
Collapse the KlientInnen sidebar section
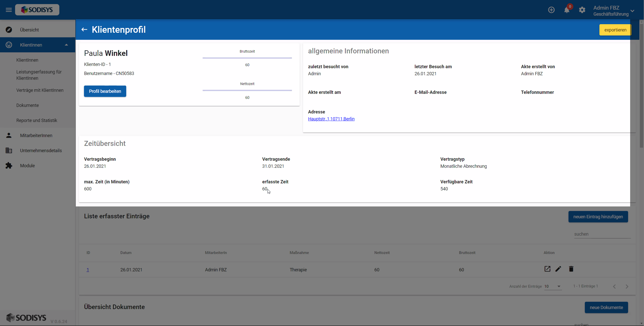[66, 45]
